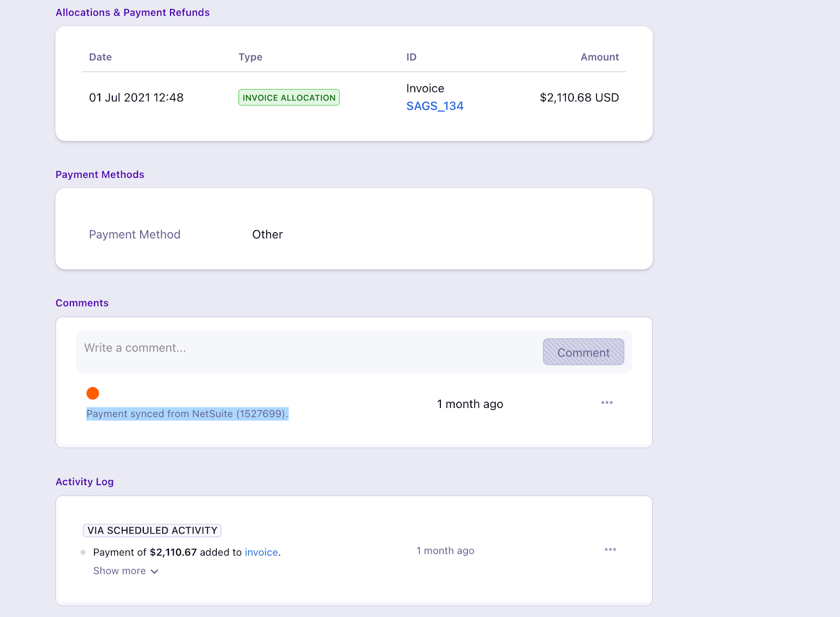
Task: Click the $2,110.68 USD allocation amount
Action: tap(579, 98)
